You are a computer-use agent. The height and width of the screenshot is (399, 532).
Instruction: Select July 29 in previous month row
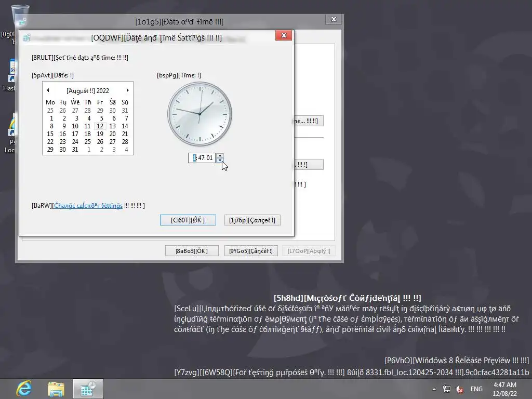click(x=100, y=111)
